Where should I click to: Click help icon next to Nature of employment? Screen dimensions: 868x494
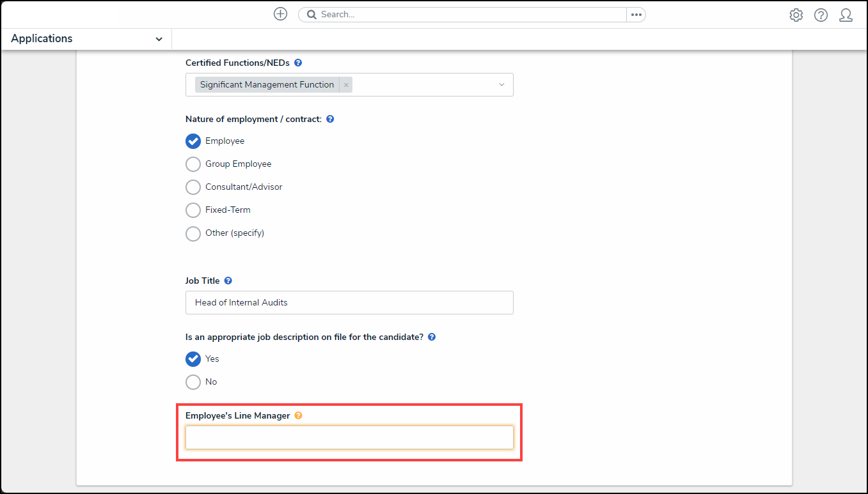330,120
